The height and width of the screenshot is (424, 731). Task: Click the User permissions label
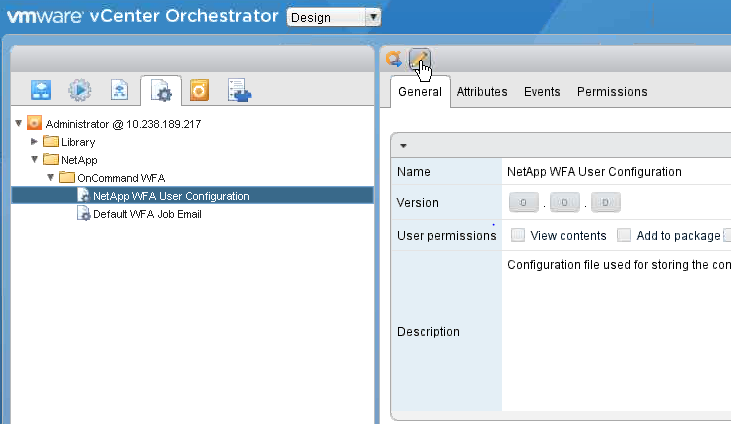pos(447,236)
